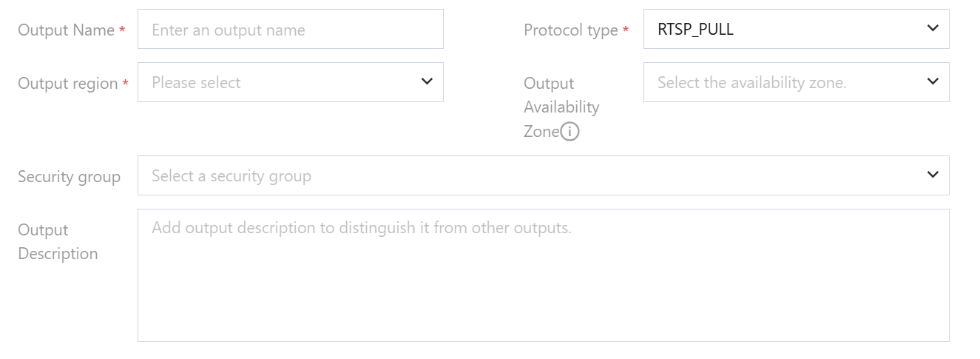
Task: Click the red asterisk after Output region
Action: [126, 84]
